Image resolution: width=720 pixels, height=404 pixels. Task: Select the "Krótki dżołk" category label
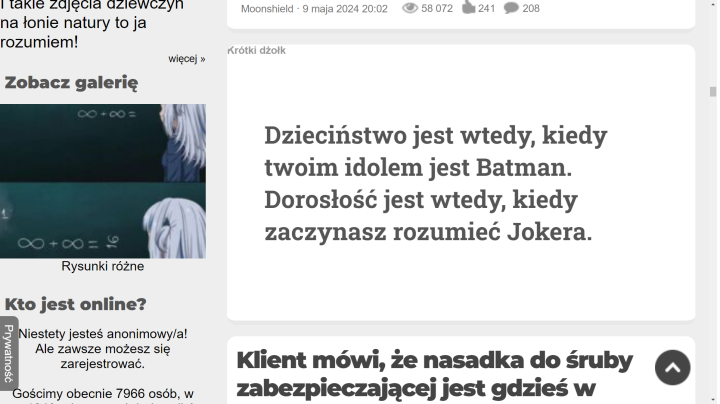(x=257, y=50)
